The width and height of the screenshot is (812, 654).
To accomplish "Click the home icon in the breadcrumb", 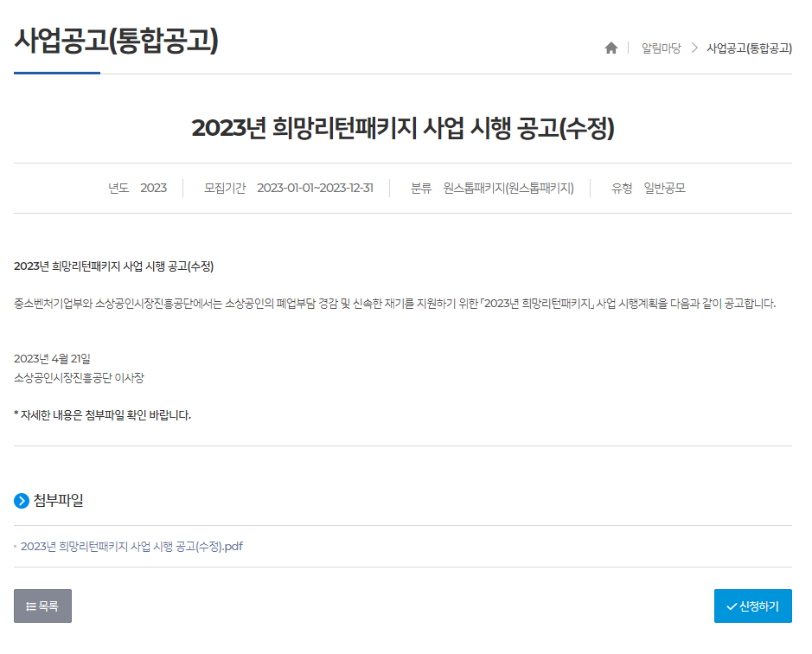I will tap(611, 48).
